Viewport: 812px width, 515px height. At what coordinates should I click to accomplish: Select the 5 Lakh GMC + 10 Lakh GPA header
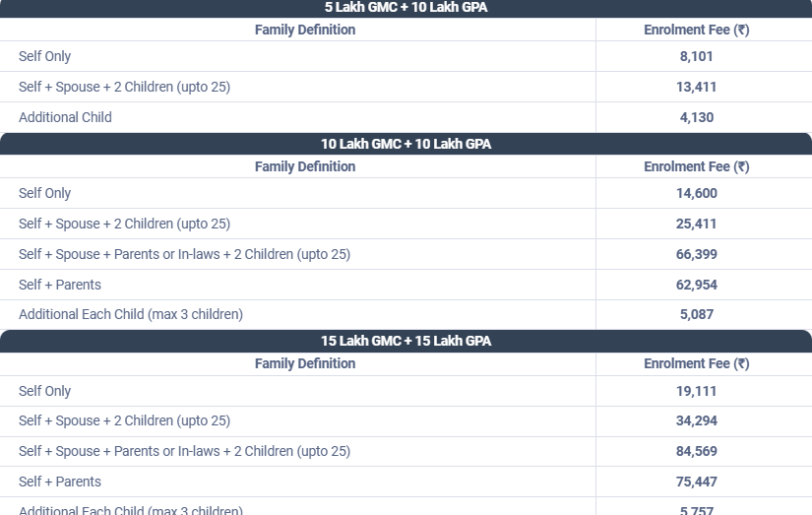click(406, 7)
